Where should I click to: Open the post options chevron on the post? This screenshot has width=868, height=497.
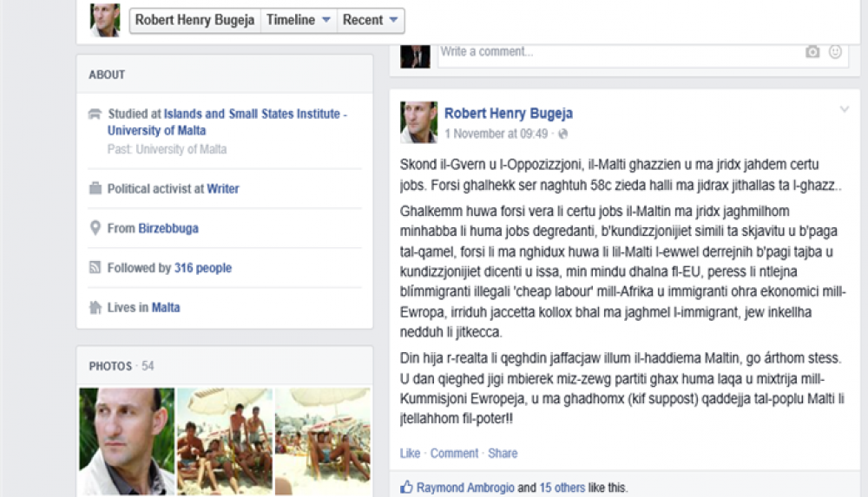point(845,109)
